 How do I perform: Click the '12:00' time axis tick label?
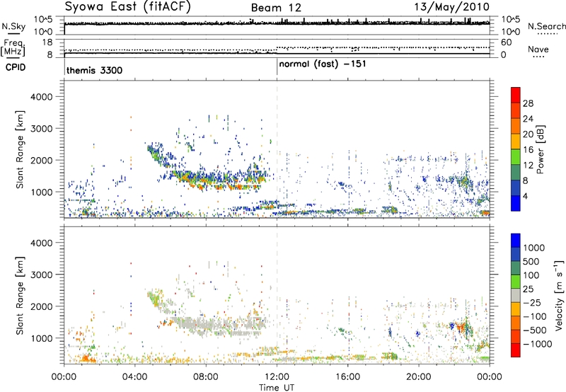[x=277, y=377]
